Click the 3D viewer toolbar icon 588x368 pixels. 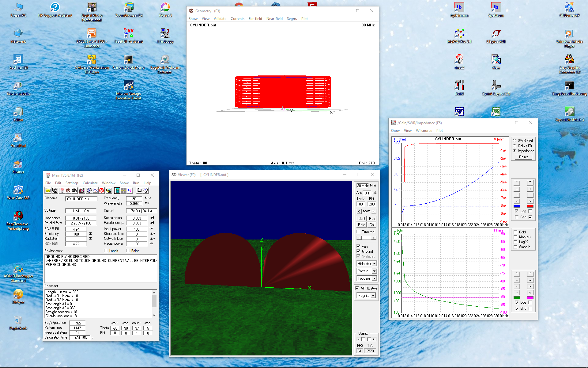click(74, 190)
